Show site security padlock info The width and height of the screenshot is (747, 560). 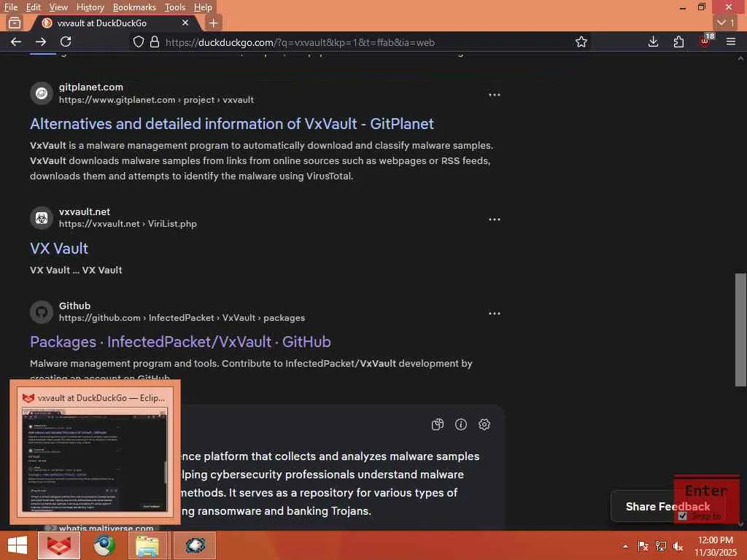coord(155,42)
